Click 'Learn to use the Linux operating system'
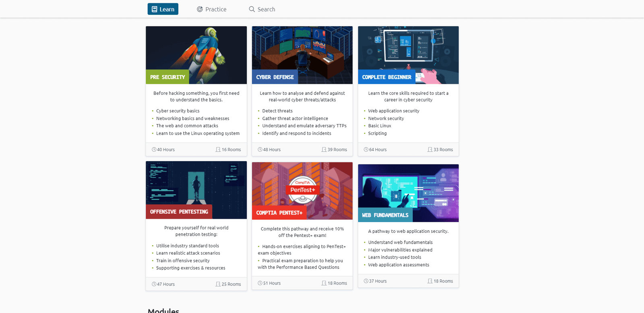 198,133
